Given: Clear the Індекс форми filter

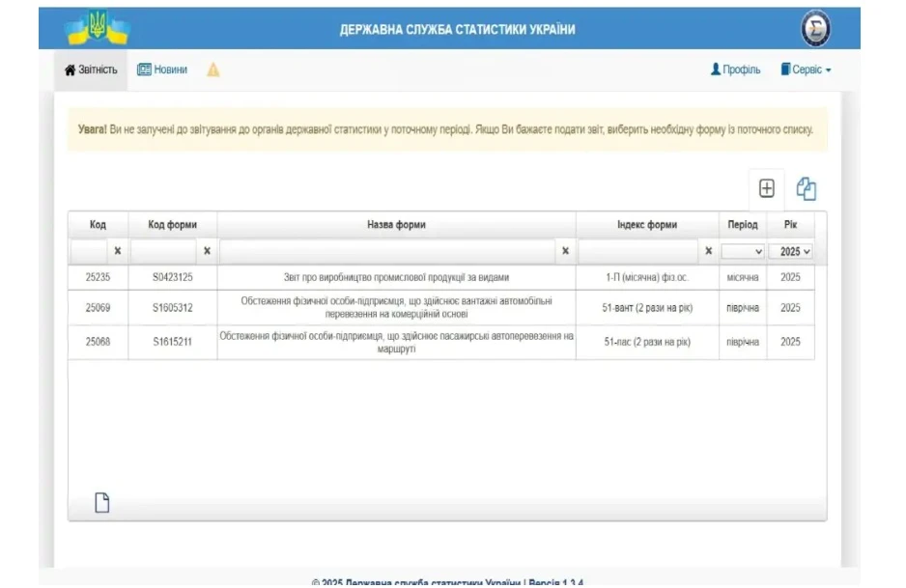Looking at the screenshot, I should click(x=708, y=251).
